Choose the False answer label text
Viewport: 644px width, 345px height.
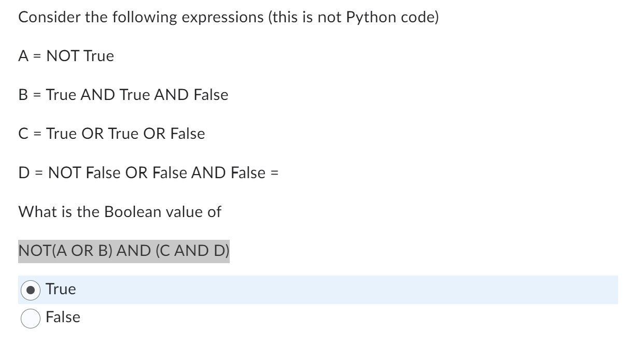pos(63,317)
